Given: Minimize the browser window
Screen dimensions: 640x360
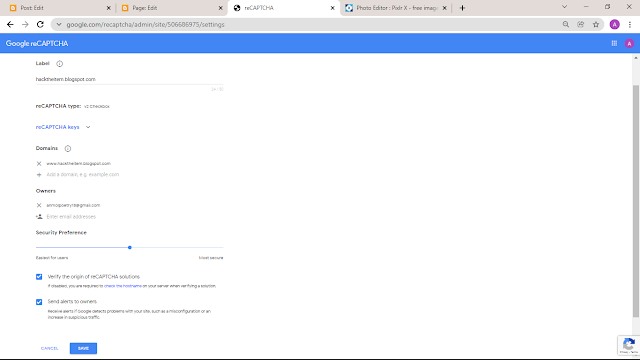Looking at the screenshot, I should [586, 7].
